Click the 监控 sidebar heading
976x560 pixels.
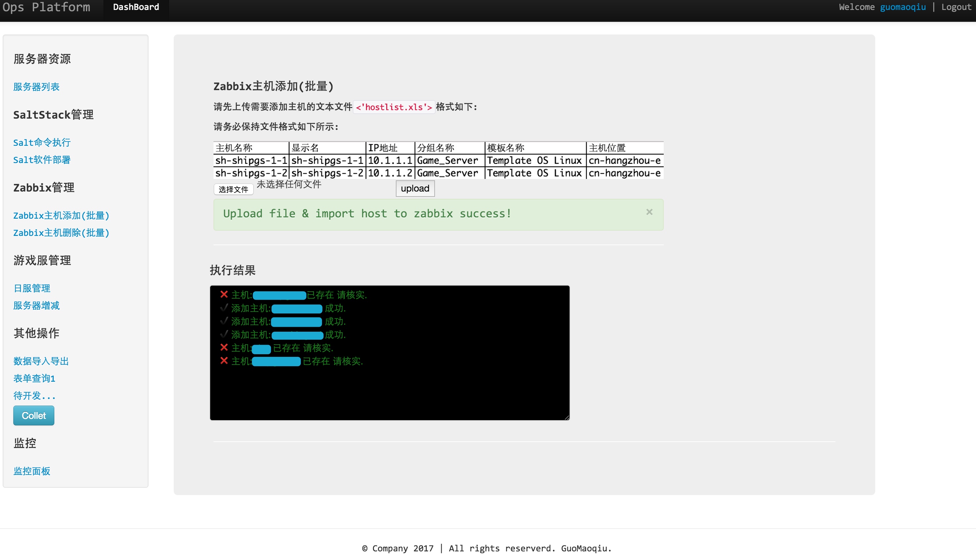pos(25,443)
